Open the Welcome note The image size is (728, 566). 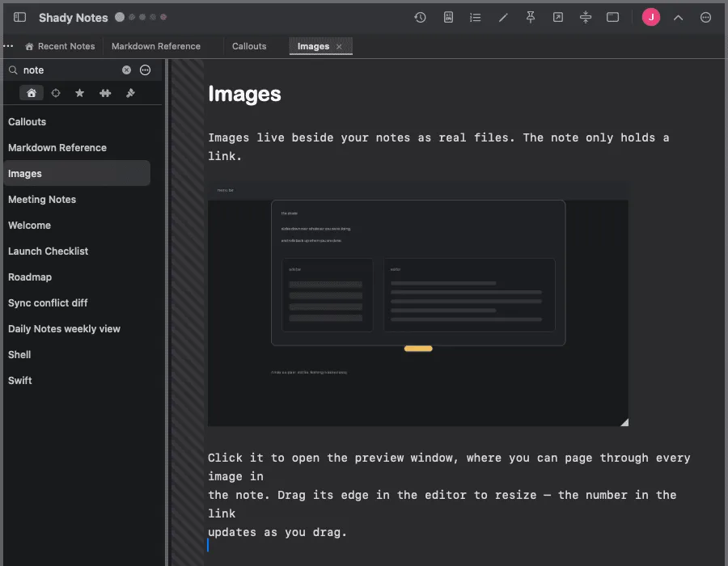[x=77, y=226]
